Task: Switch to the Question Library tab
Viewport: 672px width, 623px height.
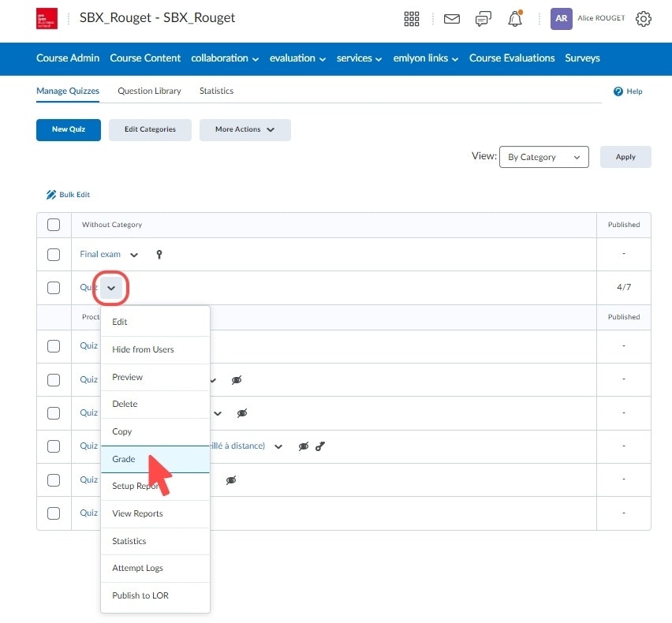Action: (149, 91)
